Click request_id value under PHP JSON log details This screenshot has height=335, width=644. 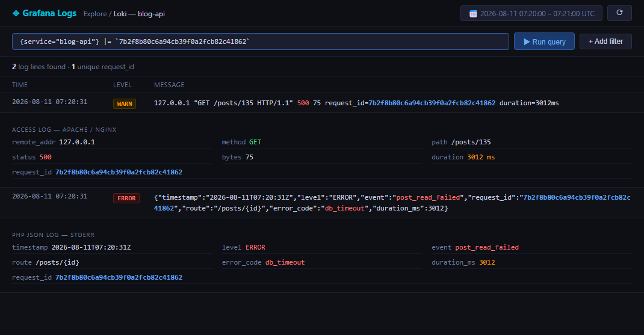click(x=119, y=277)
